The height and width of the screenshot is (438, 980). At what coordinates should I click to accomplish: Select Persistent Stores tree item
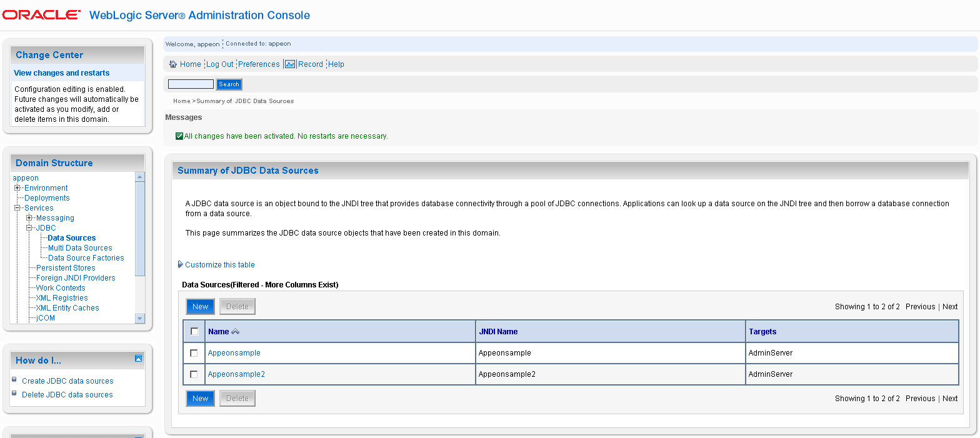point(66,268)
